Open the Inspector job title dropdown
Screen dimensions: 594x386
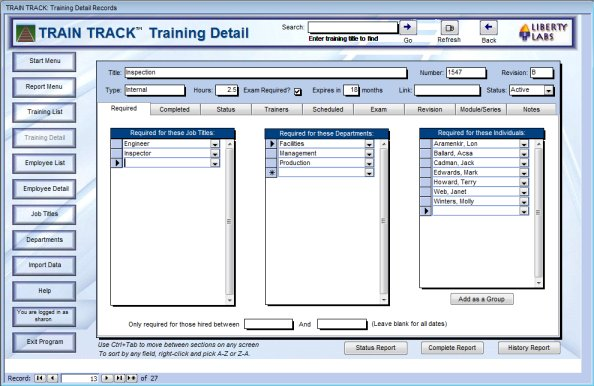point(215,153)
